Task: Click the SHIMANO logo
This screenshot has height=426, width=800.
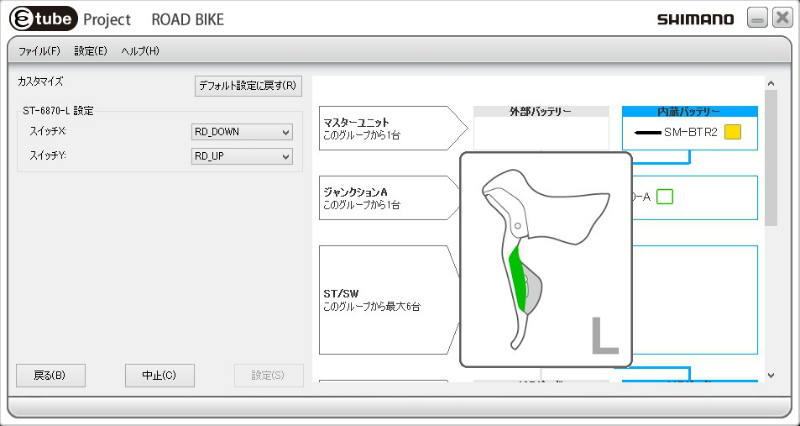Action: [695, 20]
